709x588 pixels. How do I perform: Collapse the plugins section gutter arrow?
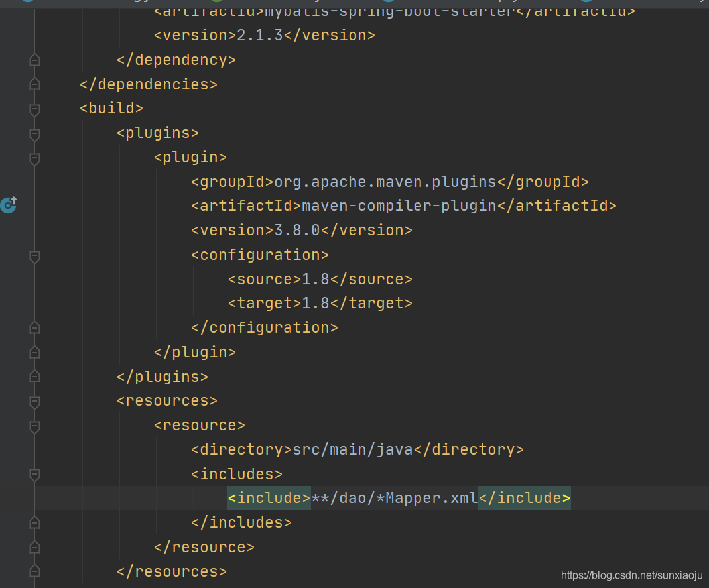point(34,135)
